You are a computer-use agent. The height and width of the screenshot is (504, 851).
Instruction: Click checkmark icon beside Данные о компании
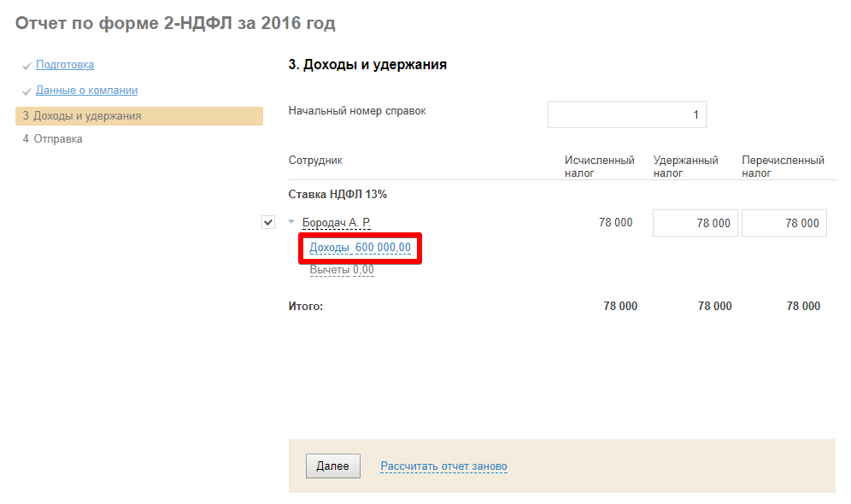pyautogui.click(x=27, y=91)
